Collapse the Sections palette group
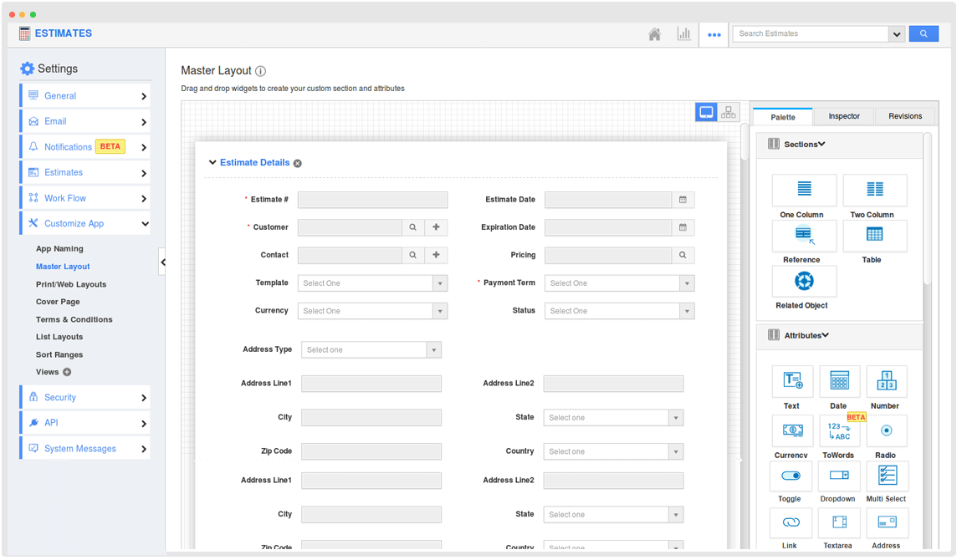This screenshot has width=962, height=560. pyautogui.click(x=821, y=144)
